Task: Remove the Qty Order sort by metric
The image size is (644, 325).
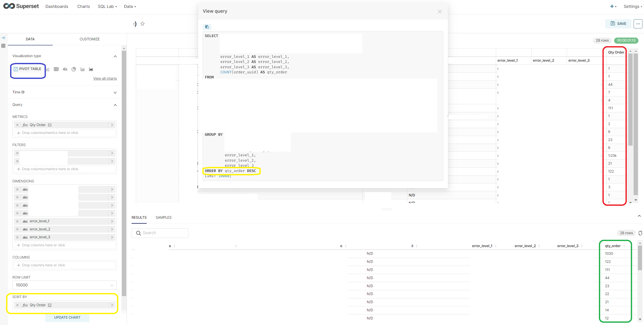Action: coord(17,305)
